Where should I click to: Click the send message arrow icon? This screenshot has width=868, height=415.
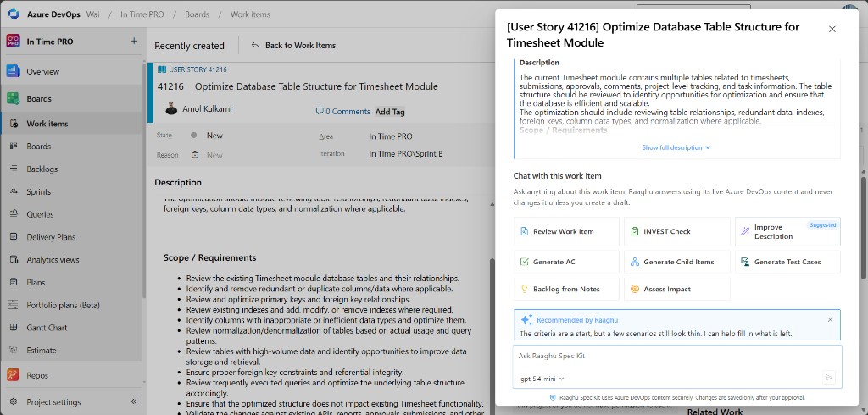coord(829,378)
